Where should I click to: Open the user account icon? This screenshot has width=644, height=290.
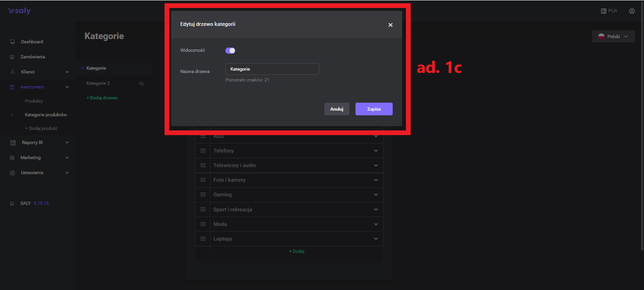pyautogui.click(x=632, y=11)
